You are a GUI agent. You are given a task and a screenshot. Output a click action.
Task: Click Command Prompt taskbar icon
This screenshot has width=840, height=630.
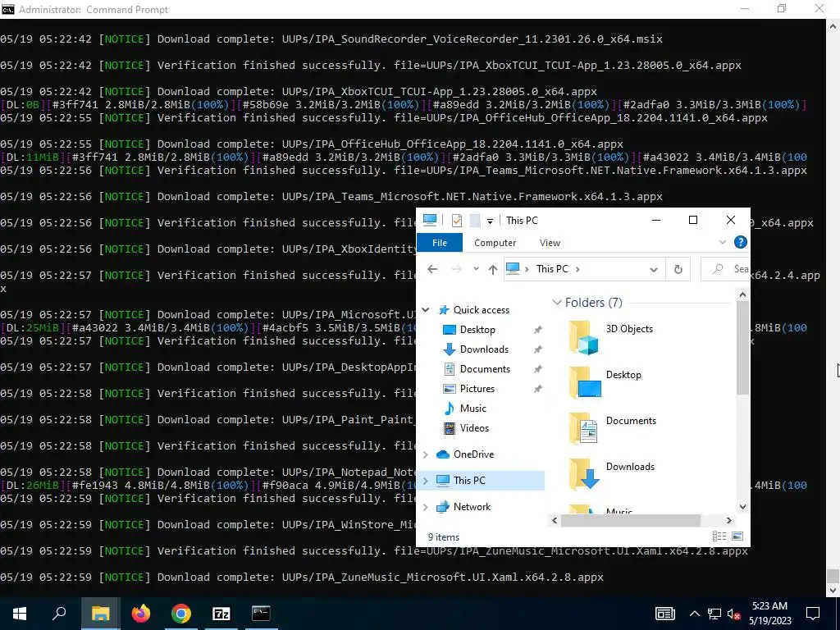point(262,614)
